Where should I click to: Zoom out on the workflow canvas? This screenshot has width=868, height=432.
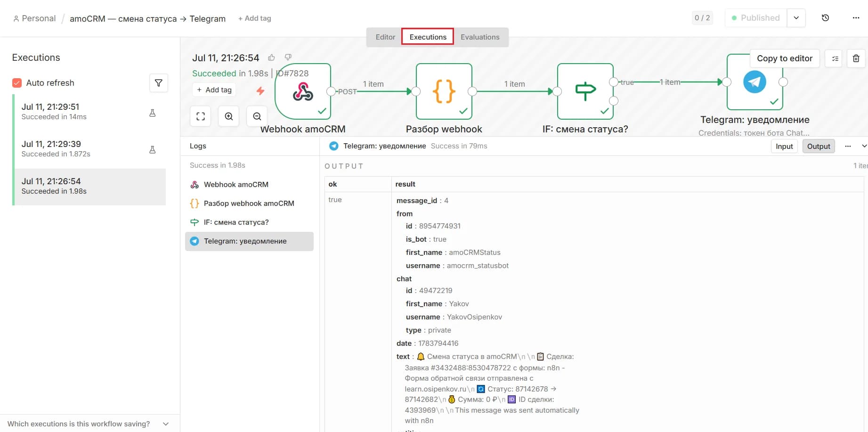[257, 116]
